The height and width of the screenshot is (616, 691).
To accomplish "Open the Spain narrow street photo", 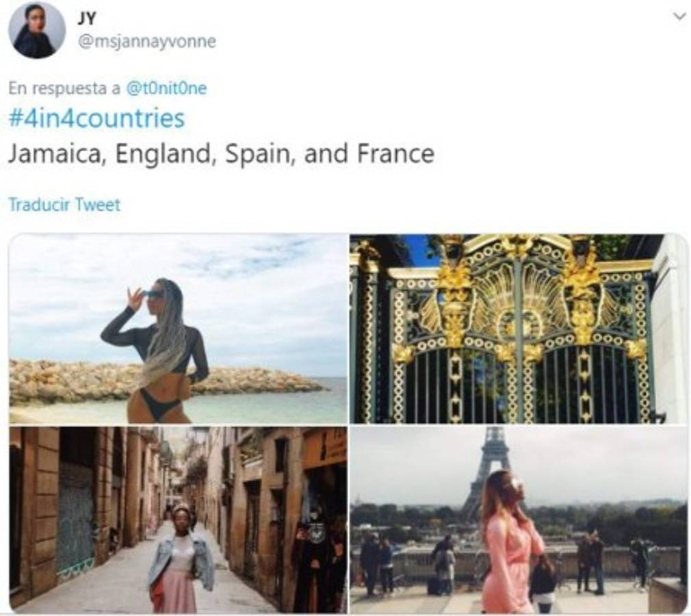I will tap(178, 520).
